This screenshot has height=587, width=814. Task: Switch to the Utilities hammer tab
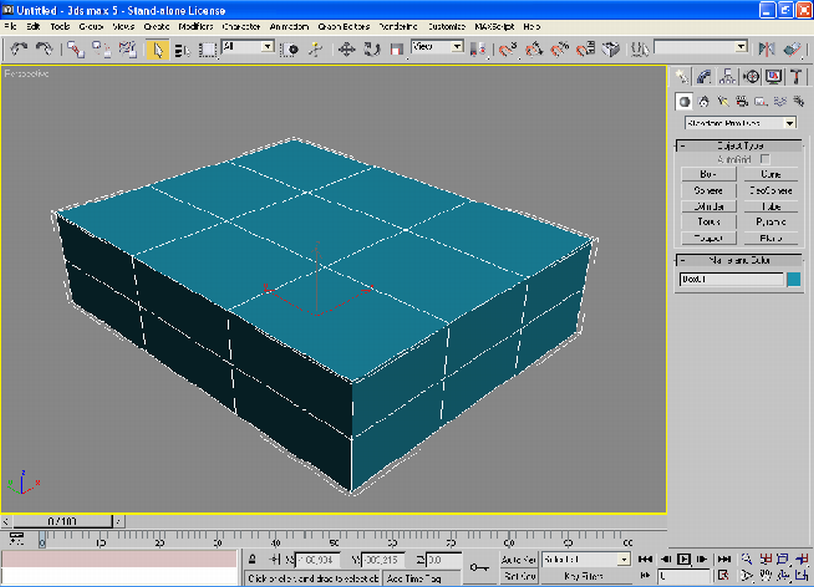point(796,77)
